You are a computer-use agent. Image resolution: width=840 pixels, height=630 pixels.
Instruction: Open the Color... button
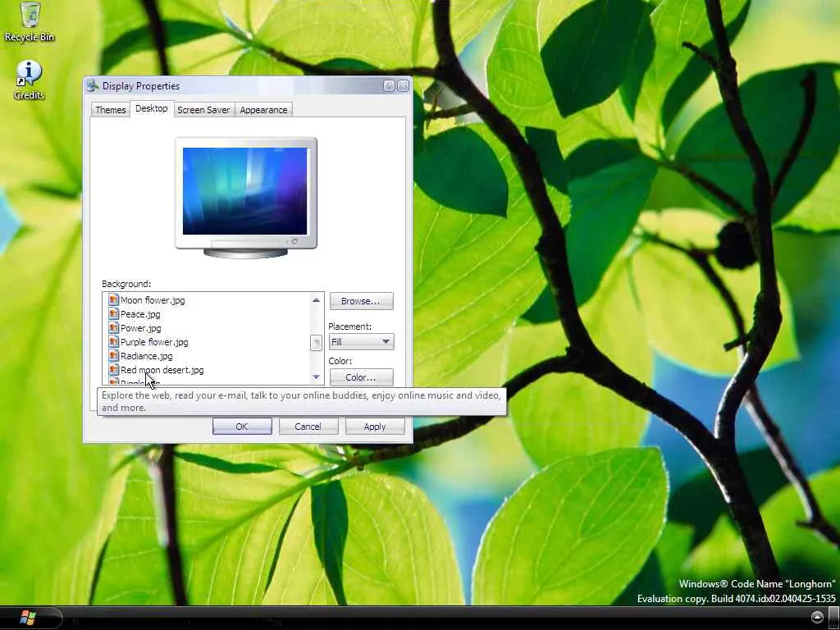(x=361, y=377)
